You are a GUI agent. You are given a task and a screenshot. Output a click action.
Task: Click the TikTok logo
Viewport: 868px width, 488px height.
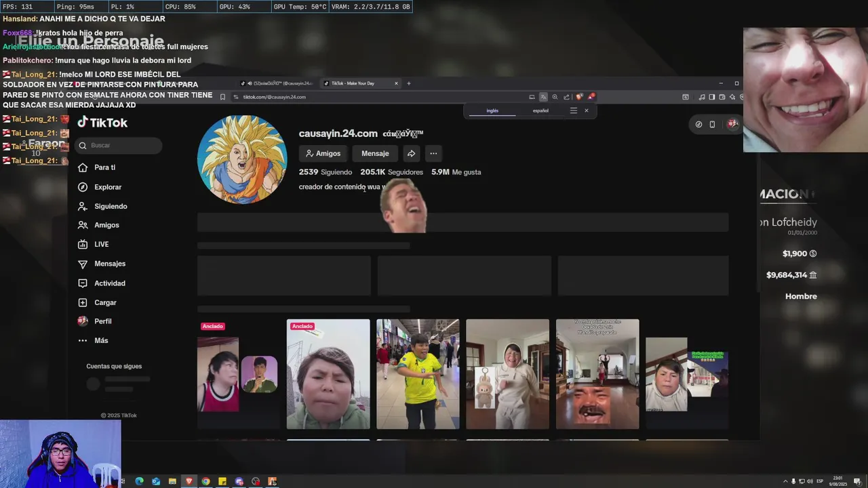pyautogui.click(x=102, y=123)
